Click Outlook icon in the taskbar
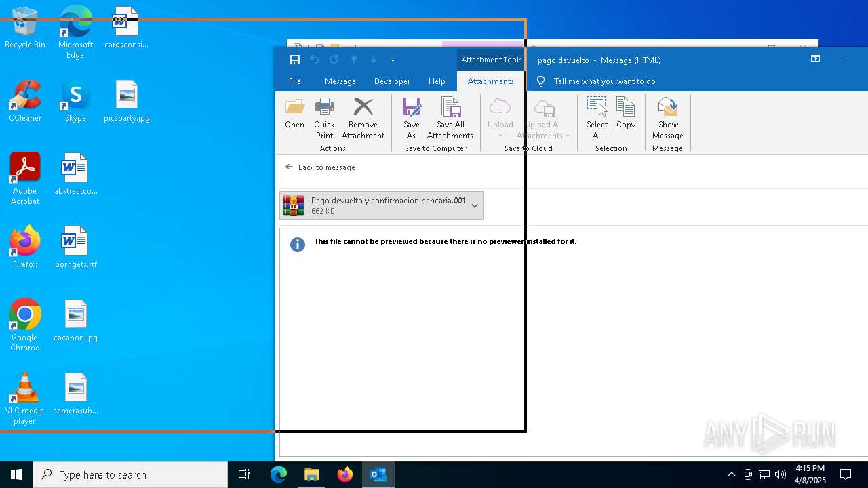 point(378,474)
